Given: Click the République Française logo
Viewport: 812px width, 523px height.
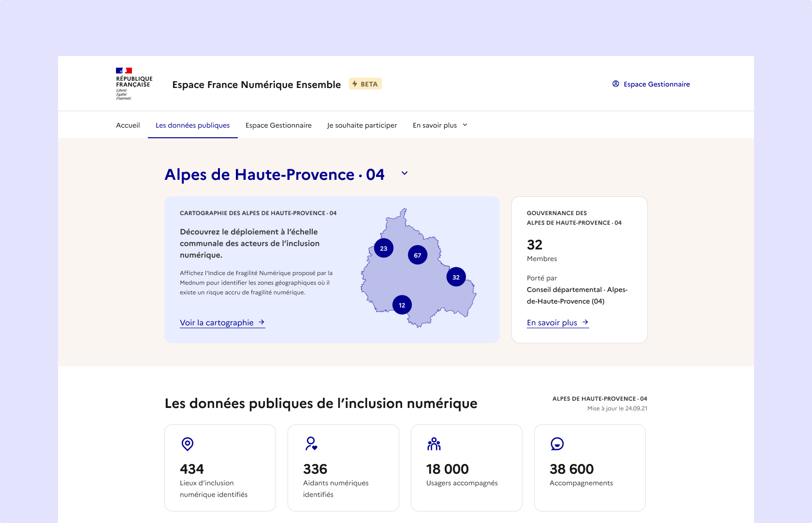Looking at the screenshot, I should pyautogui.click(x=134, y=84).
